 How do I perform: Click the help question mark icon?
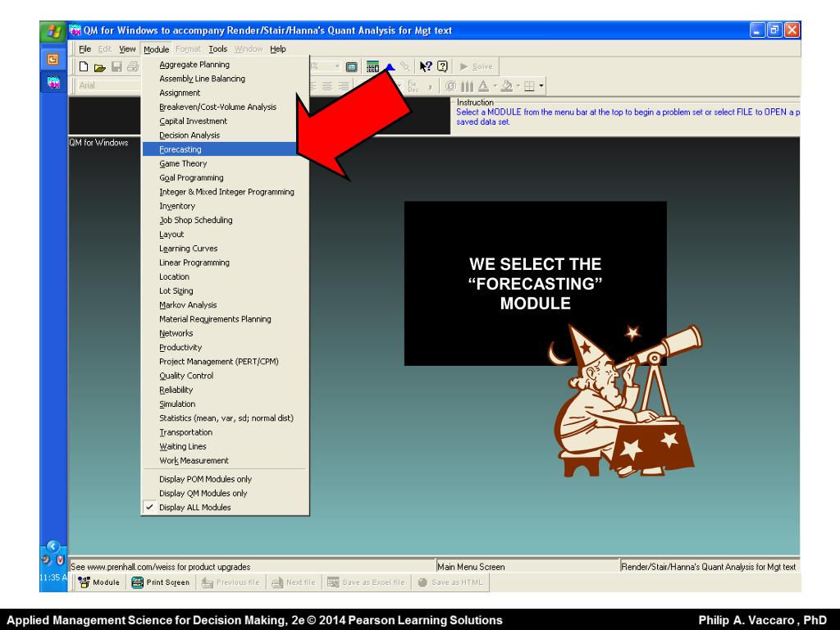(442, 66)
